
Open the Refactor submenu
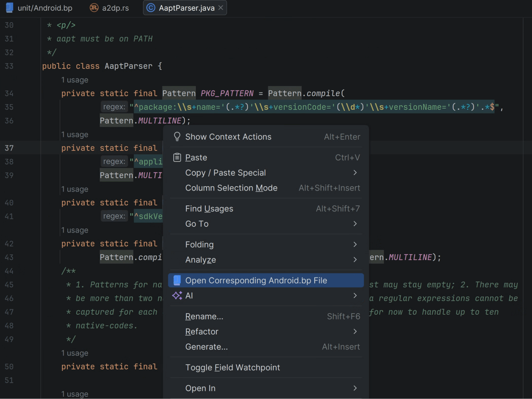(x=266, y=331)
